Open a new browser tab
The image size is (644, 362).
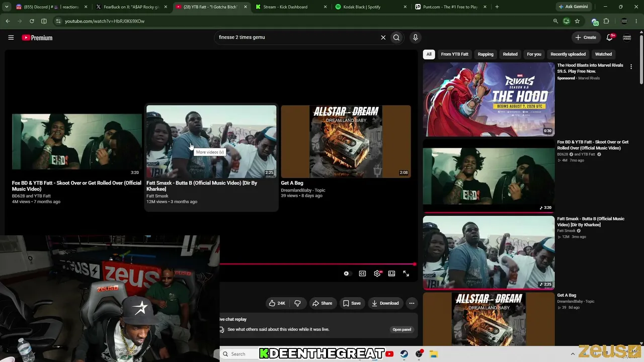click(497, 7)
